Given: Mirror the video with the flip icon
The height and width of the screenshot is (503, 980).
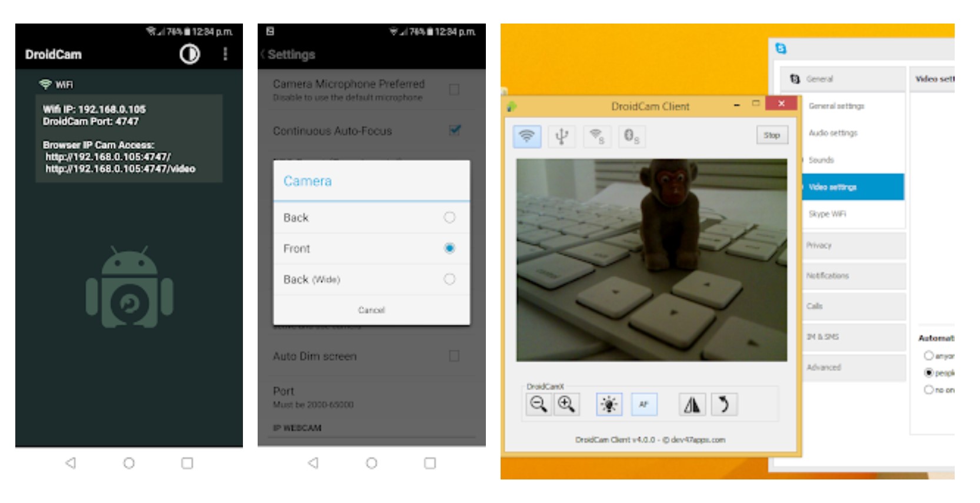Looking at the screenshot, I should (x=692, y=404).
